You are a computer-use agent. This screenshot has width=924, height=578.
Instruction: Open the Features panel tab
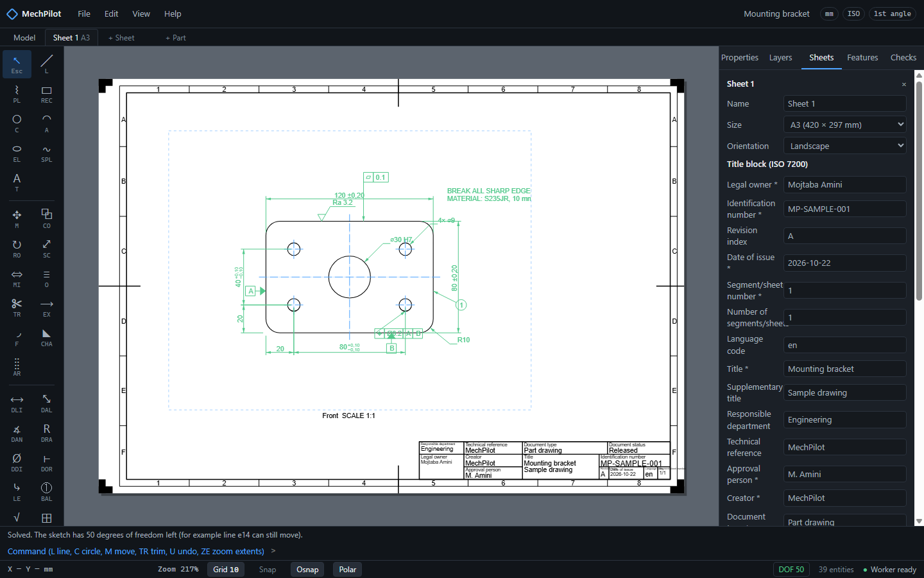click(x=862, y=58)
